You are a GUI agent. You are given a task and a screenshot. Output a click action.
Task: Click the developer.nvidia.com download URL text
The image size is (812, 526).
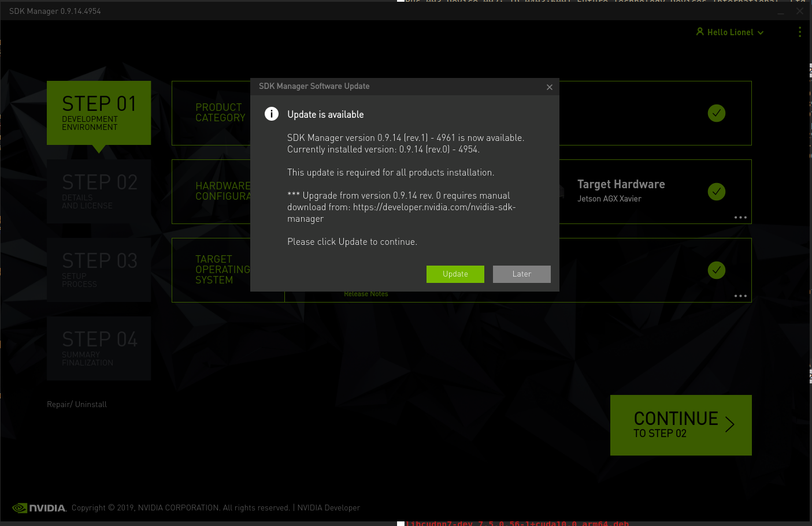coord(401,212)
